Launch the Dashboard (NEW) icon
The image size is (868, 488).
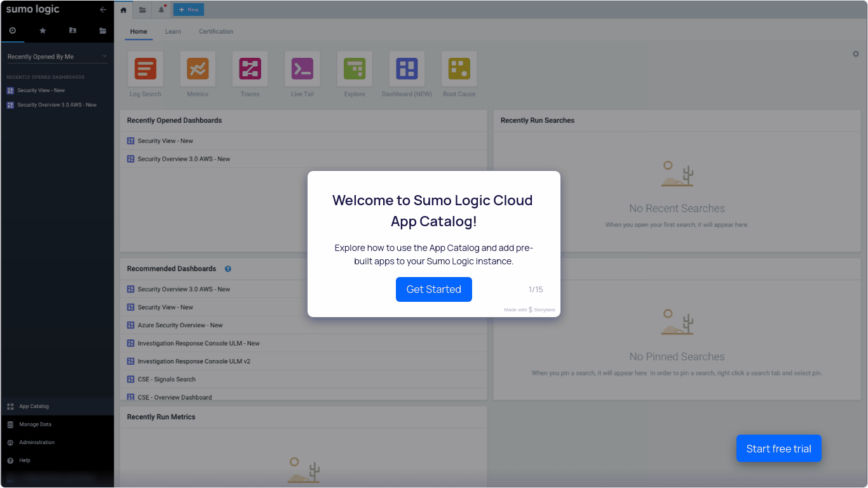[407, 69]
